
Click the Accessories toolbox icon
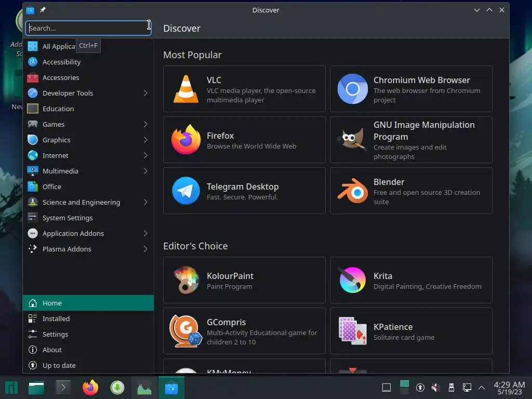pyautogui.click(x=33, y=77)
